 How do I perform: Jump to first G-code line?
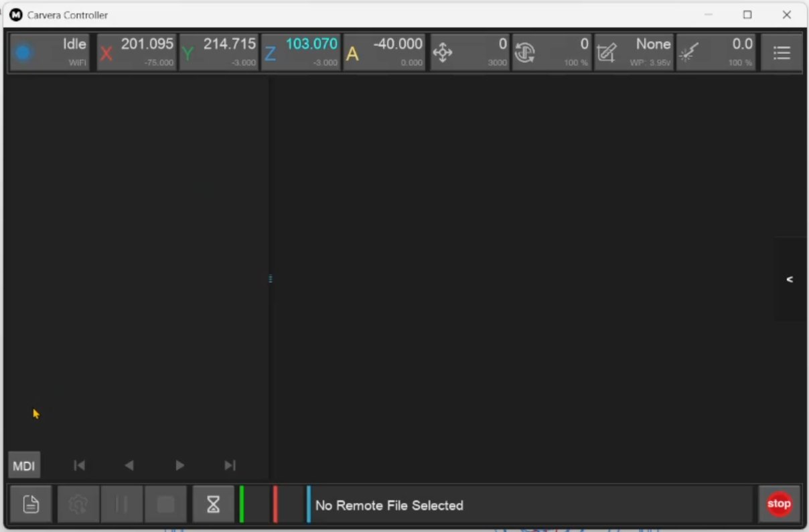point(79,465)
